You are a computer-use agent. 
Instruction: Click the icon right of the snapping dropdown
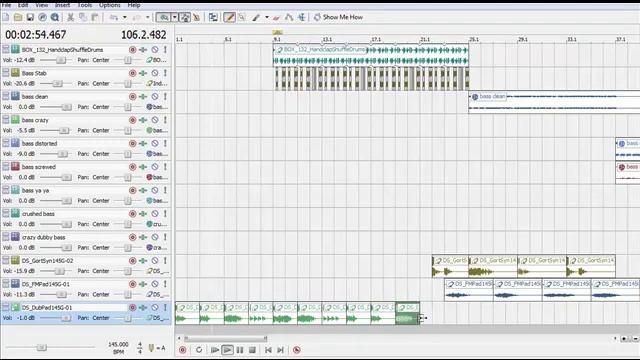[185, 17]
